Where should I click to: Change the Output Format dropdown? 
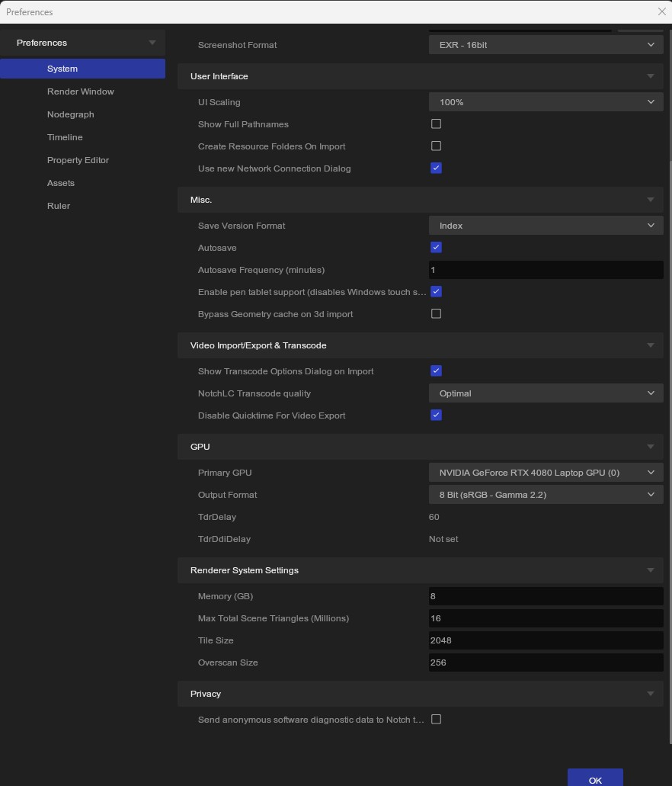[546, 494]
